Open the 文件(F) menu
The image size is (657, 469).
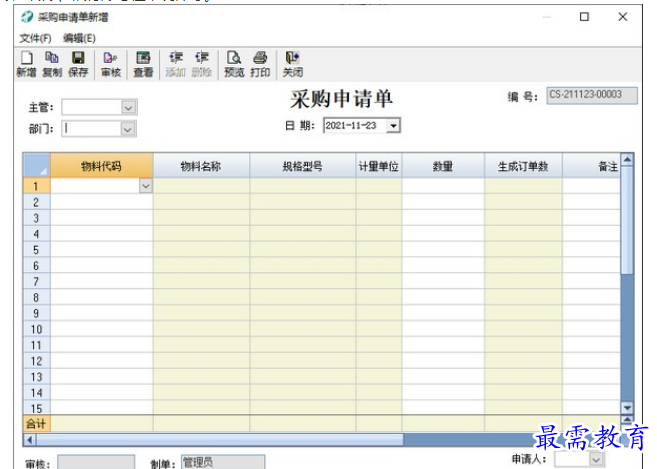click(x=35, y=38)
